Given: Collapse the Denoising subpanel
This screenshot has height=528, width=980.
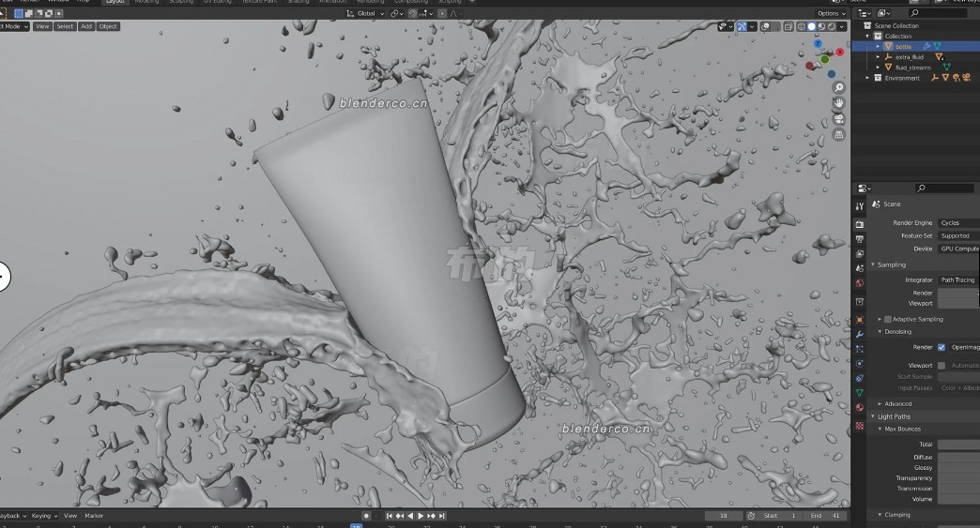Looking at the screenshot, I should click(880, 332).
